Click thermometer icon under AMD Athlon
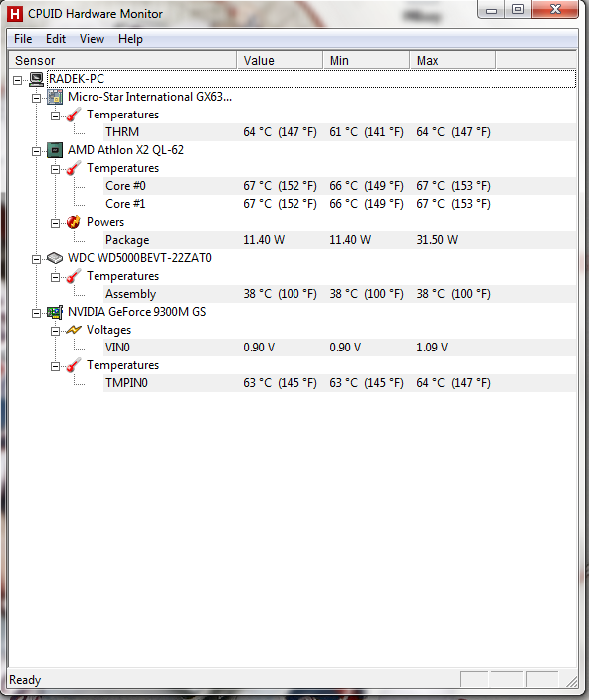The width and height of the screenshot is (589, 700). click(x=74, y=168)
